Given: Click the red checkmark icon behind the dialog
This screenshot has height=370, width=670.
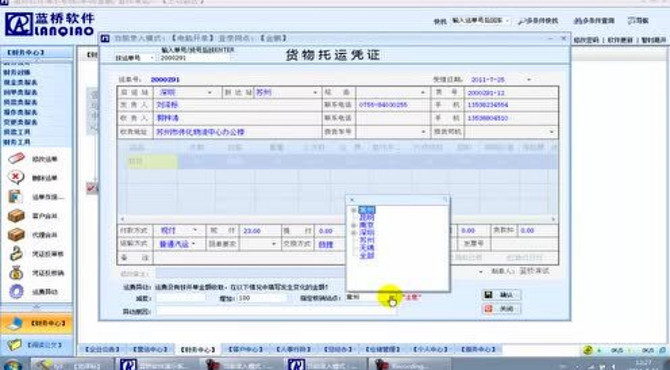Looking at the screenshot, I should [91, 188].
